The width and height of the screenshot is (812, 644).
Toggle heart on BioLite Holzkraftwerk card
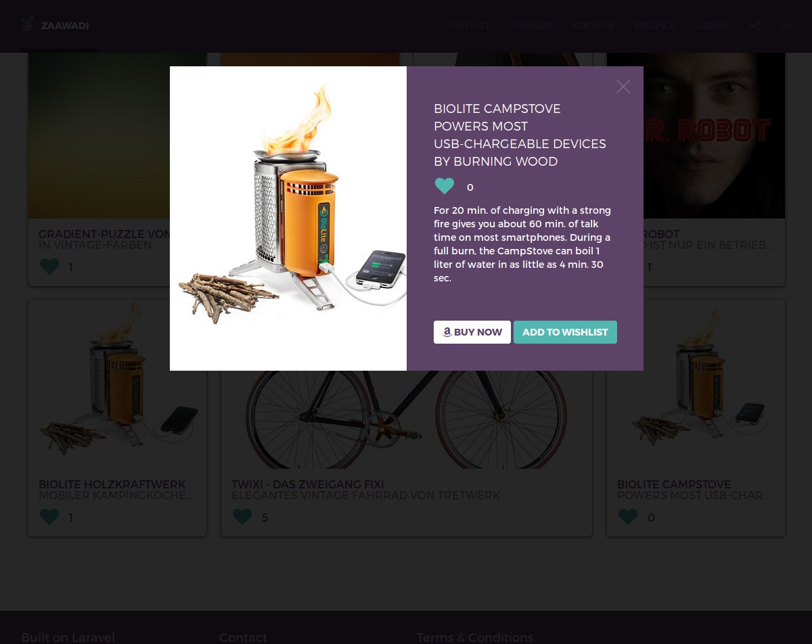coord(49,517)
